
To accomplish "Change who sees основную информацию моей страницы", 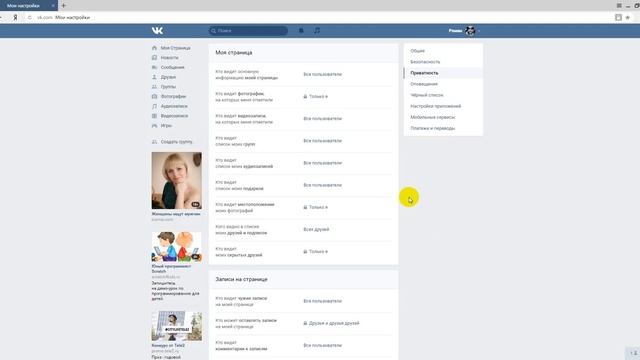I will click(x=322, y=74).
